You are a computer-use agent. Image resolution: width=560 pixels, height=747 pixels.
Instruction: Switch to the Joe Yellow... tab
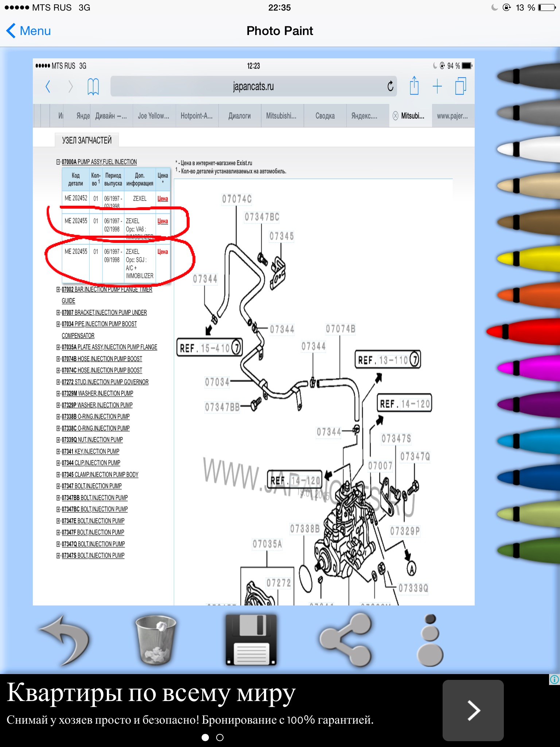click(154, 116)
